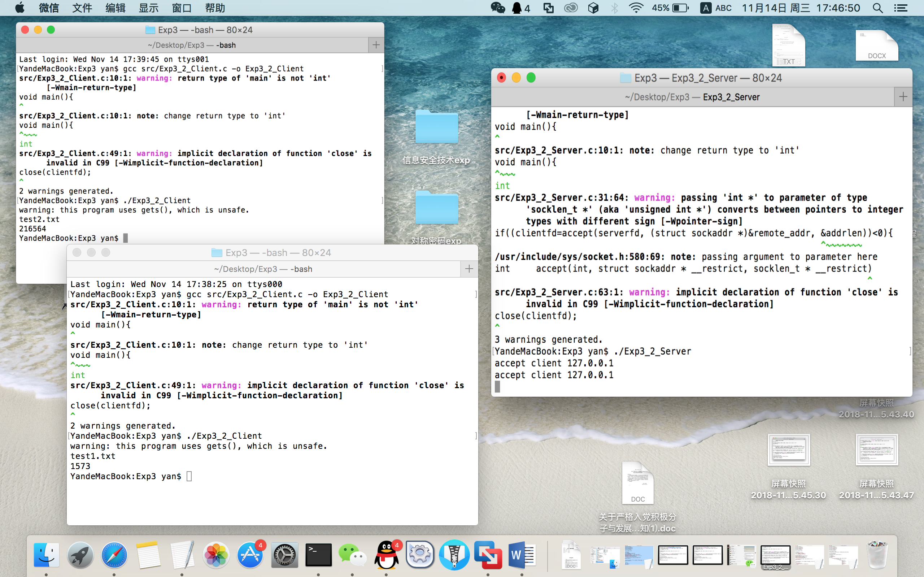Open the 显示 menu
The width and height of the screenshot is (924, 577).
[x=148, y=8]
